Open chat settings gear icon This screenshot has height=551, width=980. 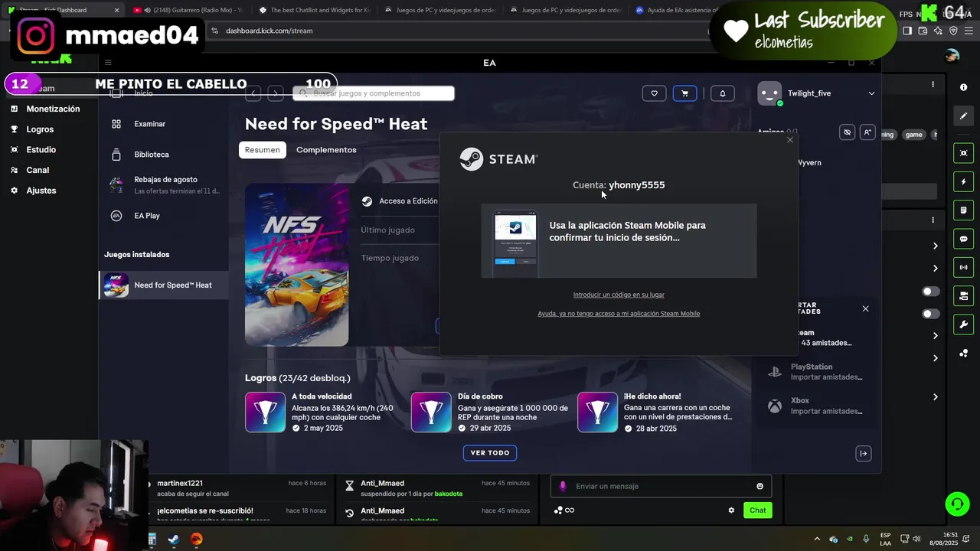click(x=731, y=510)
